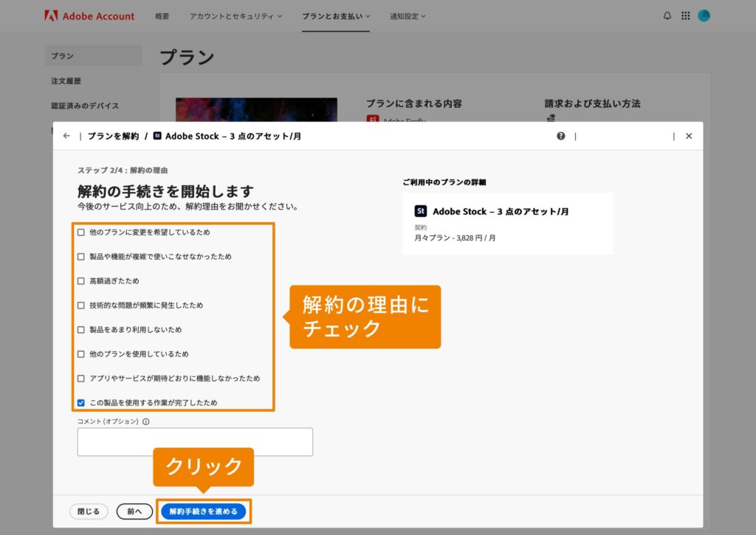Viewport: 756px width, 535px height.
Task: Click 月々プラン - 3,828 円 / 月 text
Action: pyautogui.click(x=455, y=238)
